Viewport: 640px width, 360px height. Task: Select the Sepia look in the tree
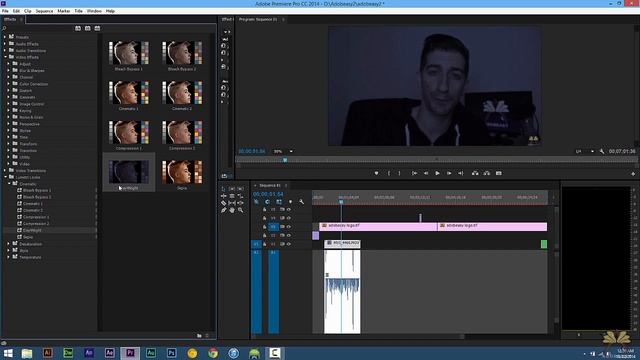28,237
